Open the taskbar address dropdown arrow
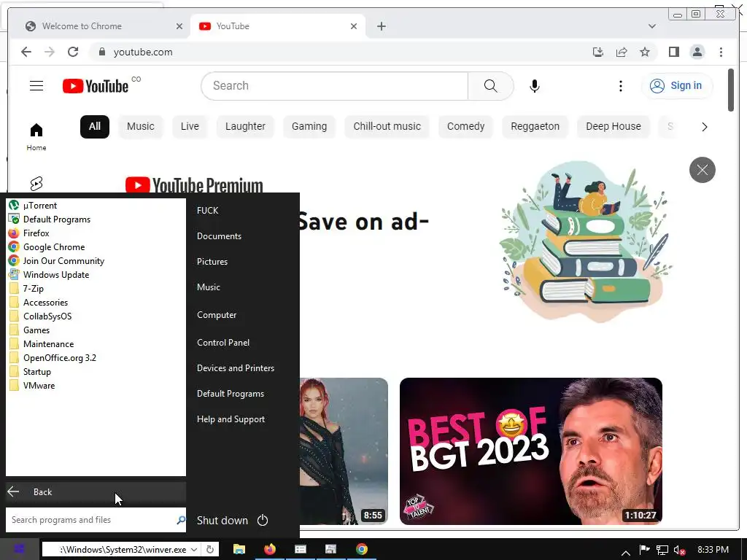This screenshot has width=747, height=560. coord(194,549)
